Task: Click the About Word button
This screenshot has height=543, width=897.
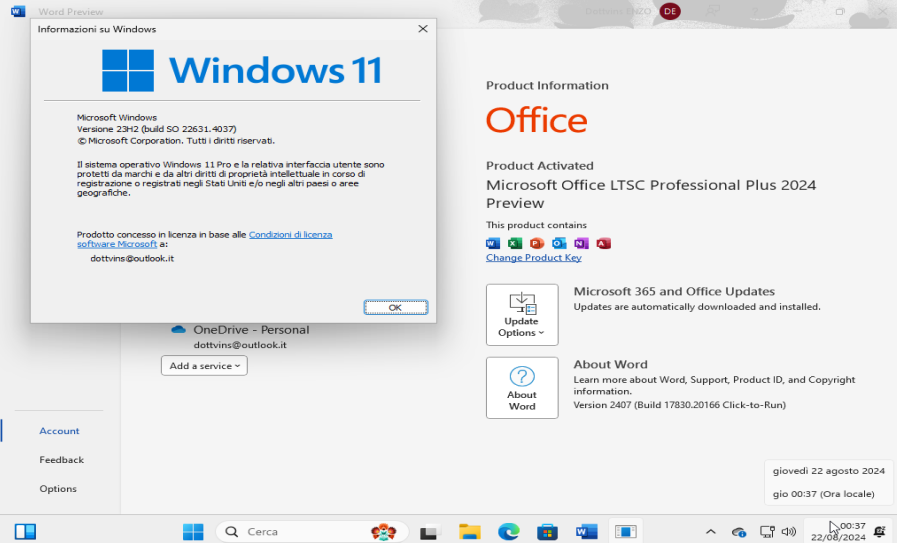Action: (522, 388)
